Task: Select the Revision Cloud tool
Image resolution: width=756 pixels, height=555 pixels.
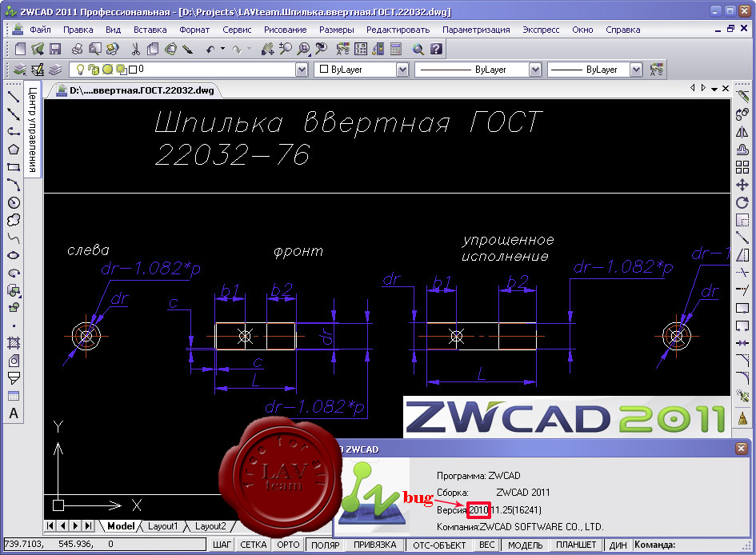Action: (14, 220)
